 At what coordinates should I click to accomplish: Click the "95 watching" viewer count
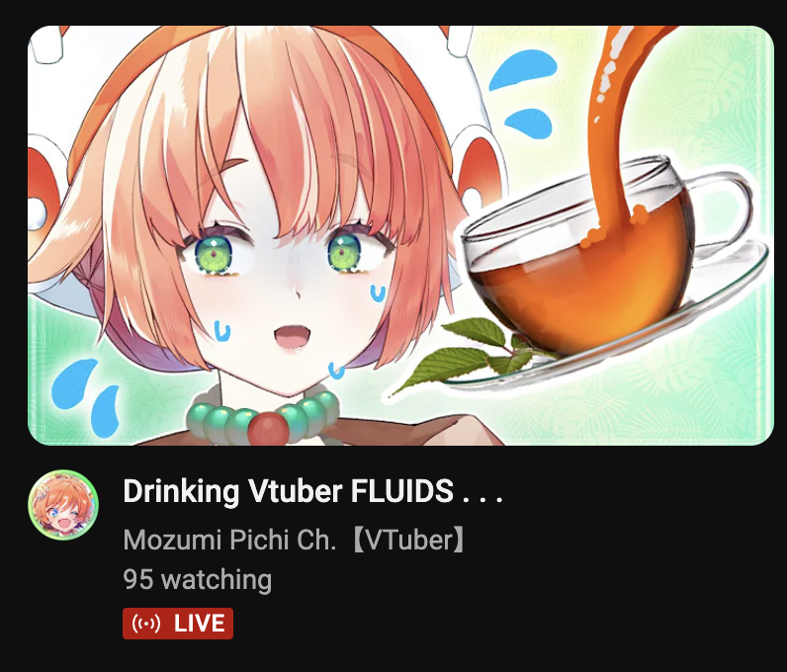[x=198, y=580]
